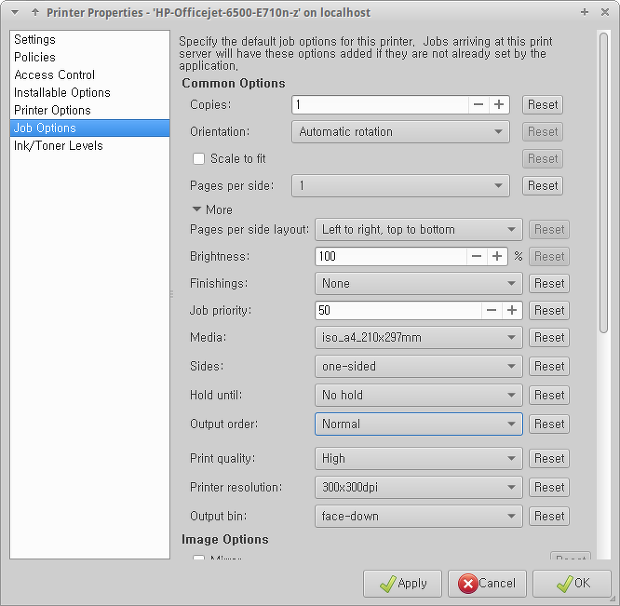Reset the Finishings option
Viewport: 620px width, 606px height.
point(549,283)
